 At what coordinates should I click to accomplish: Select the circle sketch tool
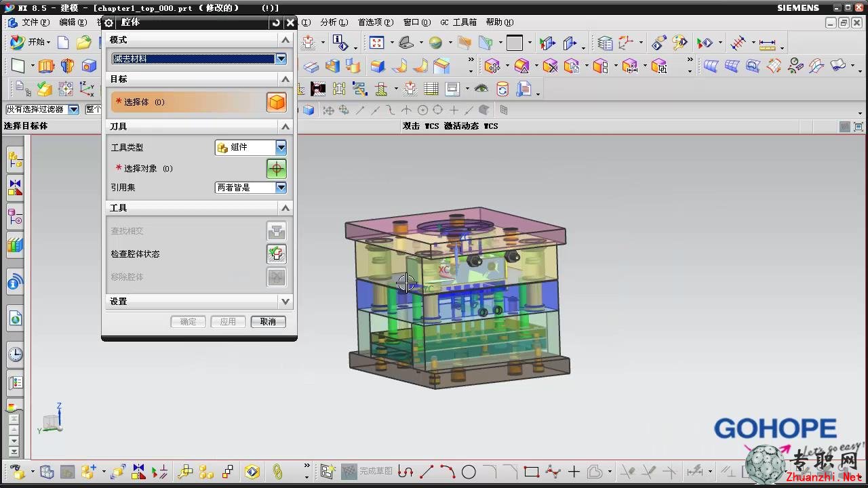(x=469, y=472)
